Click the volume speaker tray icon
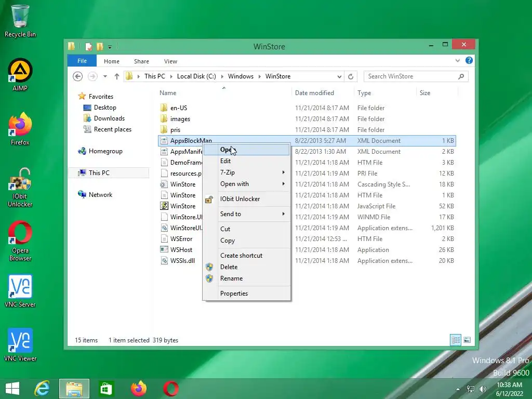This screenshot has height=399, width=532. 483,389
